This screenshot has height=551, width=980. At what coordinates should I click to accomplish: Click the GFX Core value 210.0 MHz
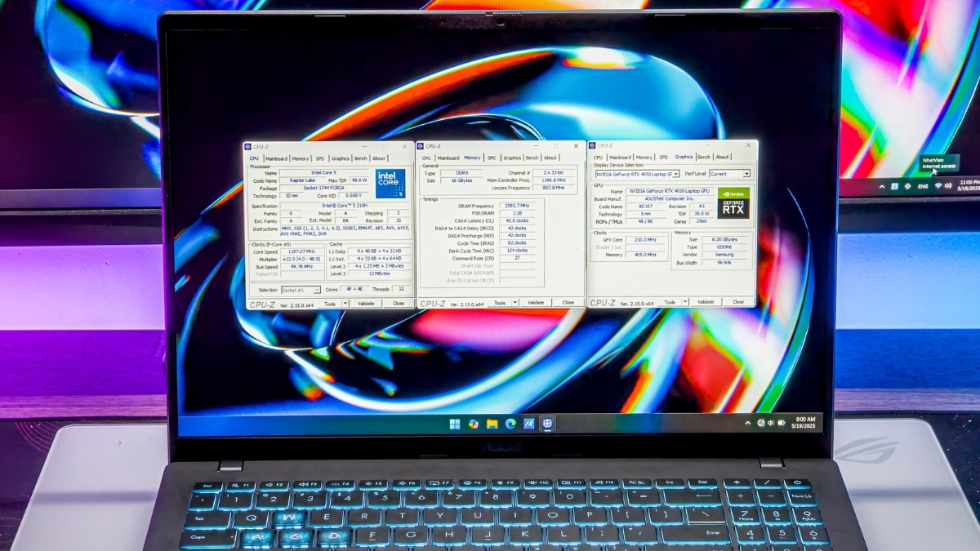(x=645, y=239)
